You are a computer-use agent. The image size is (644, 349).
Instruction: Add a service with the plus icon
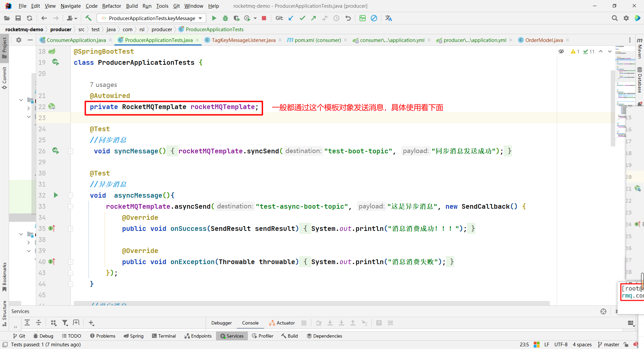91,322
